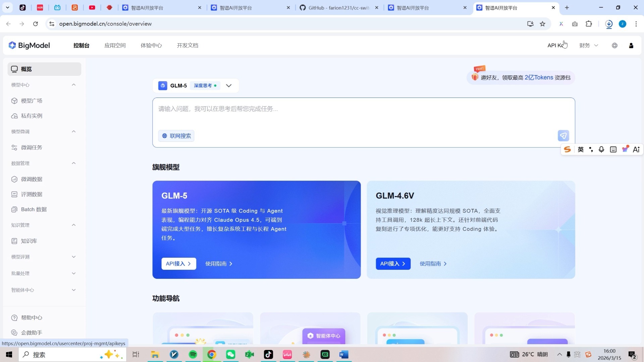Switch to the 体验中心 nav tab
Image resolution: width=644 pixels, height=362 pixels.
(151, 45)
